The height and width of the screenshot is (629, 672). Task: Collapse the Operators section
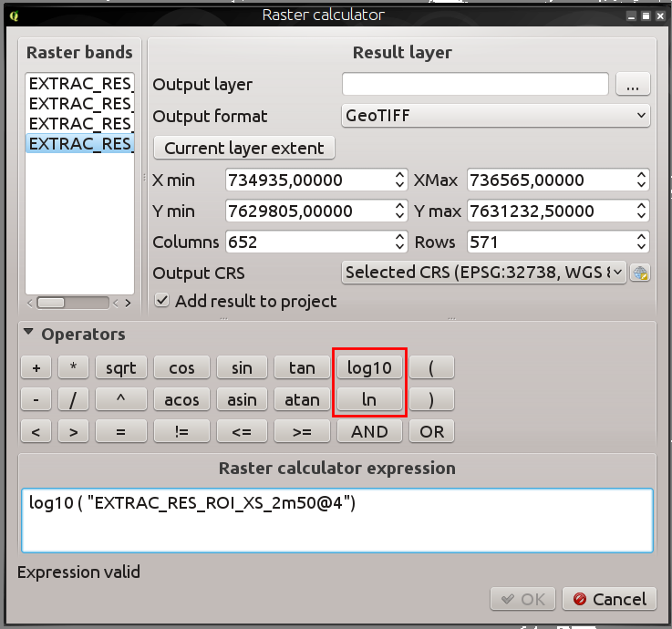[x=28, y=335]
